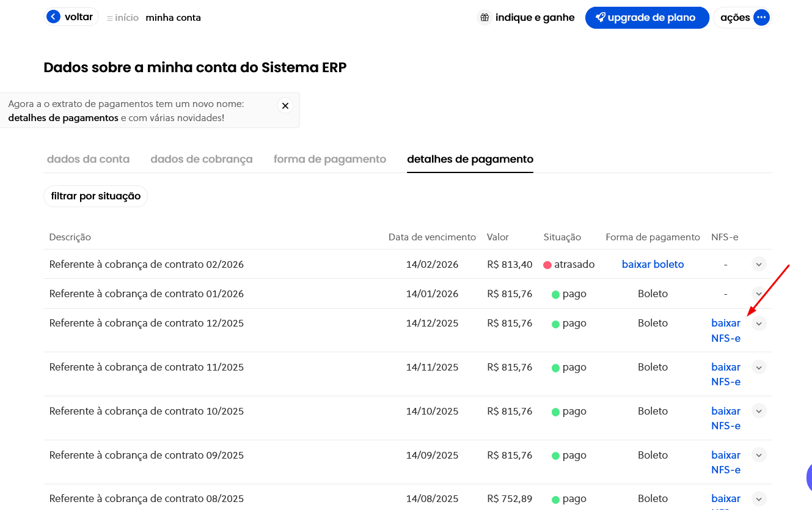Click the minha conta breadcrumb

click(x=173, y=18)
